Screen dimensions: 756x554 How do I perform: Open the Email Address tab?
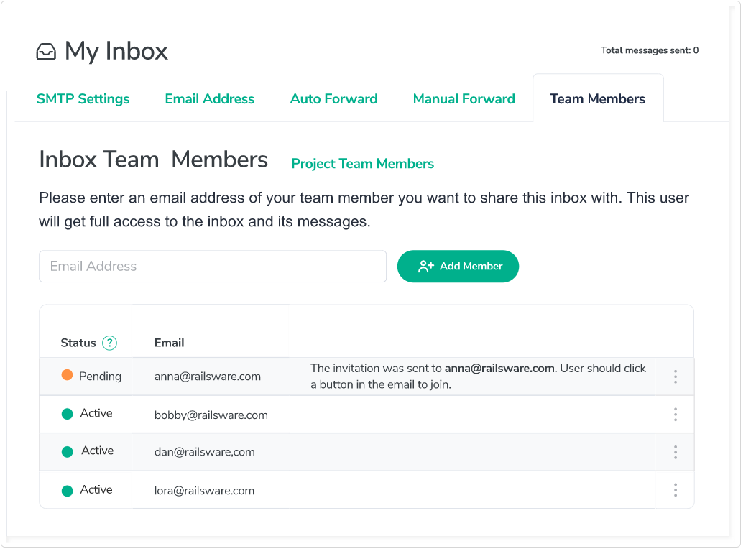[210, 99]
